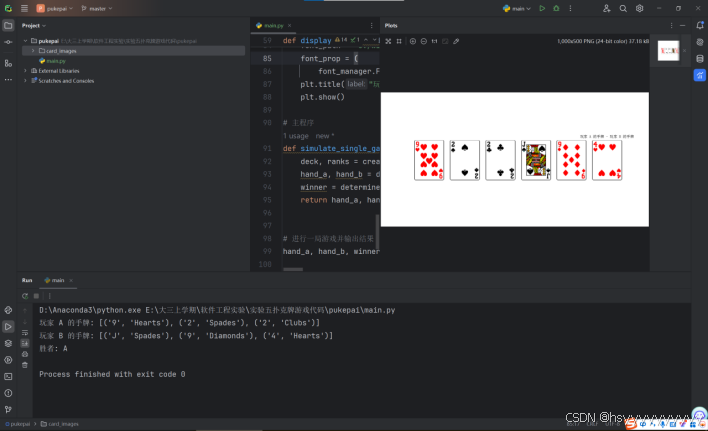This screenshot has height=431, width=708.
Task: Click the 14 warnings inspection indicator
Action: click(x=341, y=40)
